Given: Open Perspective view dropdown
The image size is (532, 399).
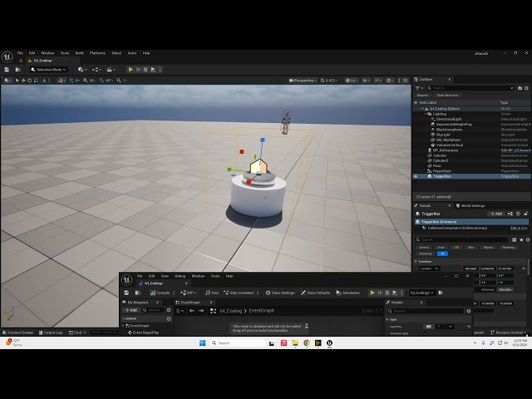Looking at the screenshot, I should [x=303, y=81].
